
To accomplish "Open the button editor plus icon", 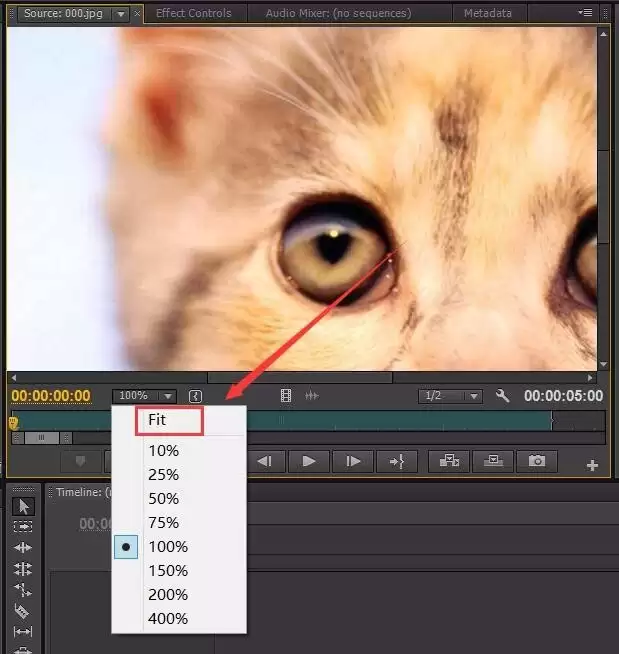I will click(x=592, y=465).
